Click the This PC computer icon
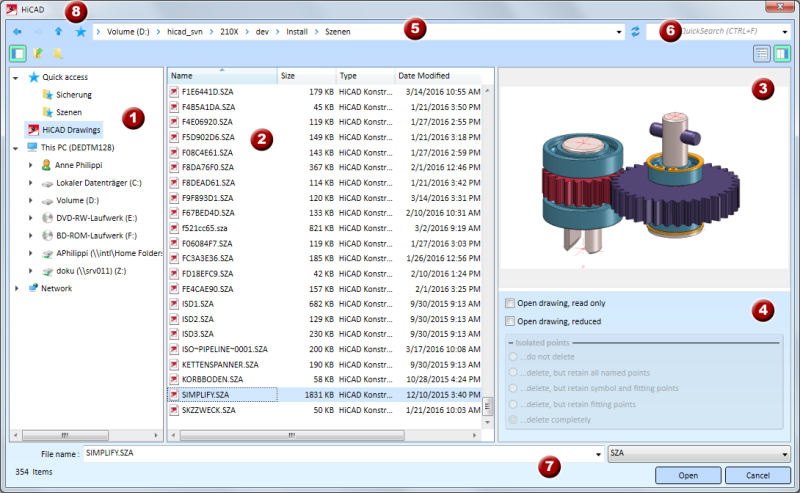 click(32, 147)
